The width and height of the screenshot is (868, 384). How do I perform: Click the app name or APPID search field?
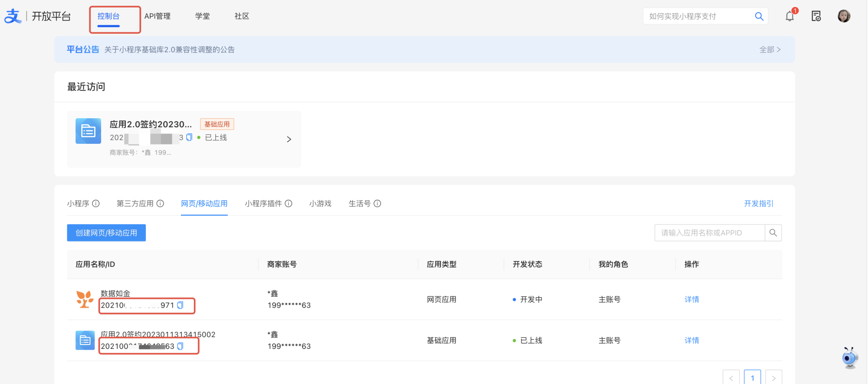pyautogui.click(x=709, y=233)
